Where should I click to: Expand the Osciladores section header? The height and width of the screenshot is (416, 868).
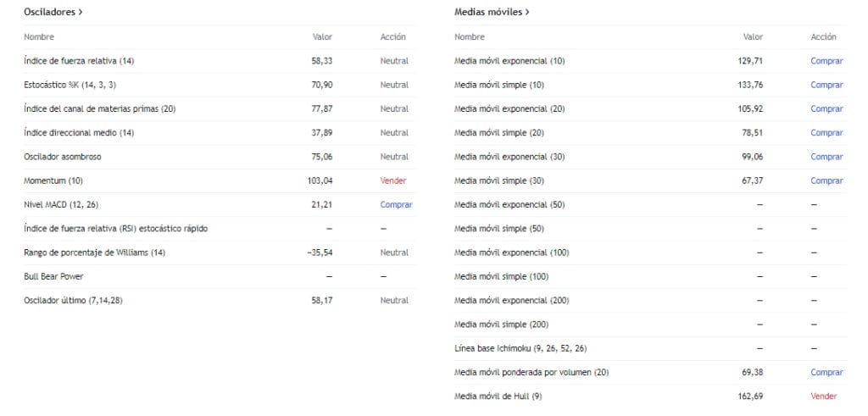coord(53,13)
